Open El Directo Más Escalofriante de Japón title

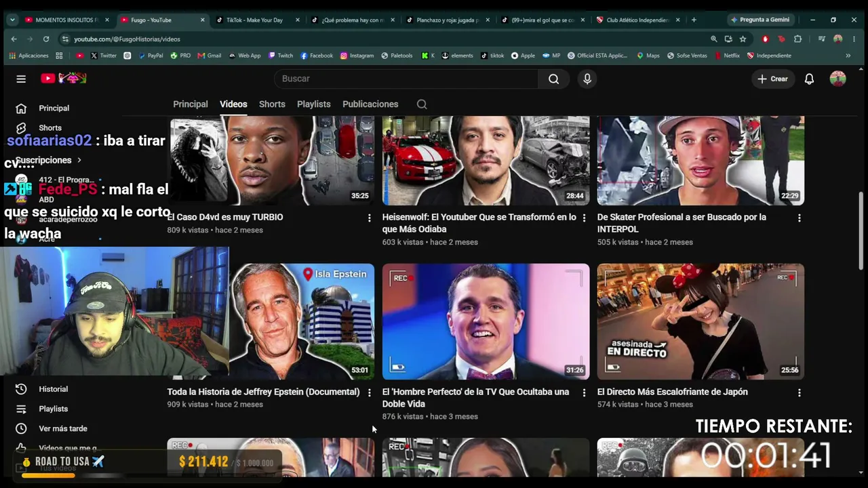click(x=673, y=392)
